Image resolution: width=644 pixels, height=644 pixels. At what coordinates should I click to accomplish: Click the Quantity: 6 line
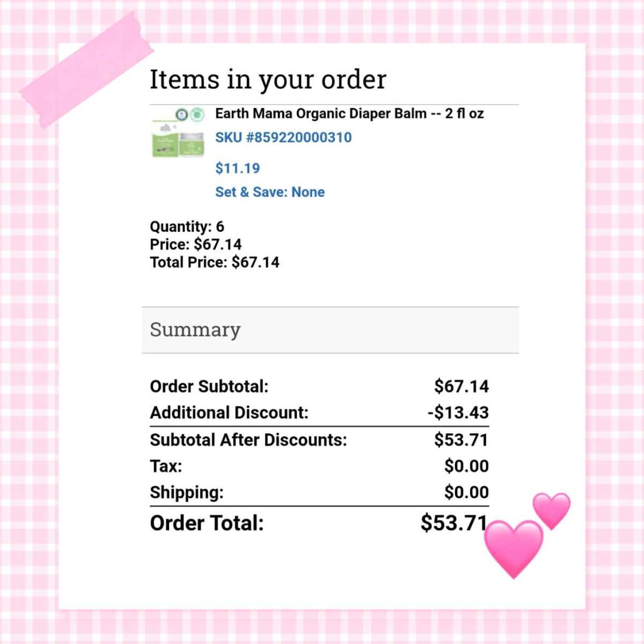point(187,226)
